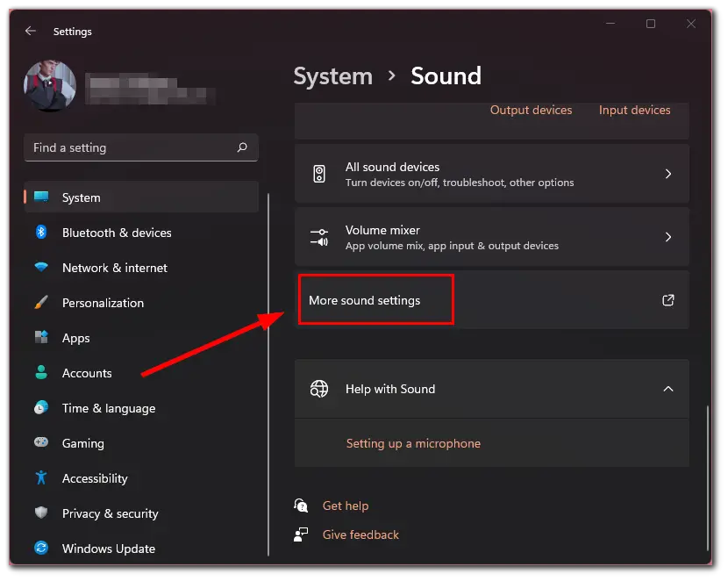Open Accessibility label in sidebar
This screenshot has width=728, height=581.
coord(95,479)
